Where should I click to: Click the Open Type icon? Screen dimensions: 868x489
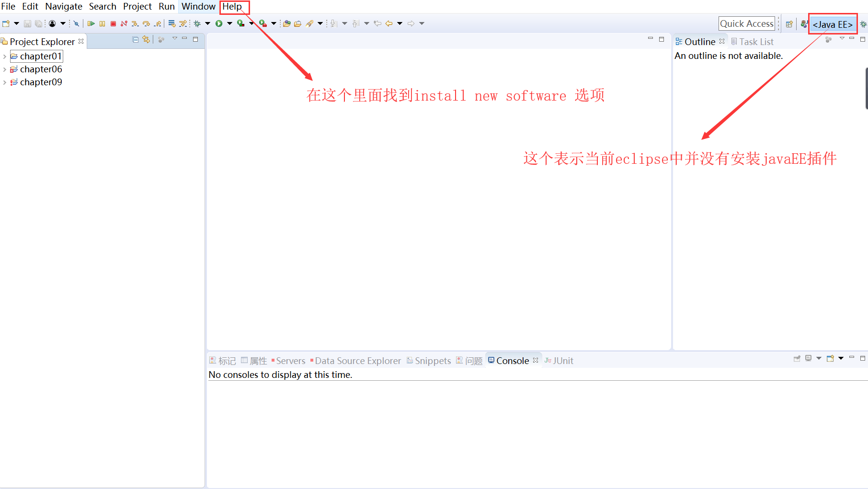[x=287, y=23]
